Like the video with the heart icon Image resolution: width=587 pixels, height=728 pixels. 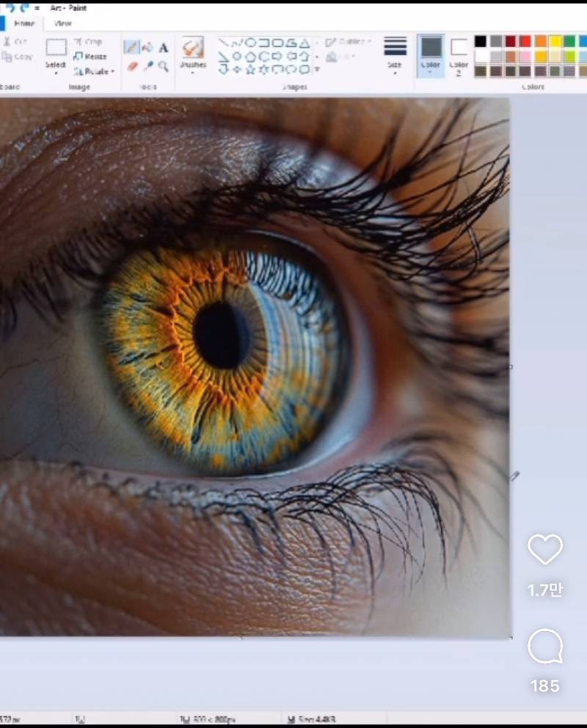[x=545, y=549]
